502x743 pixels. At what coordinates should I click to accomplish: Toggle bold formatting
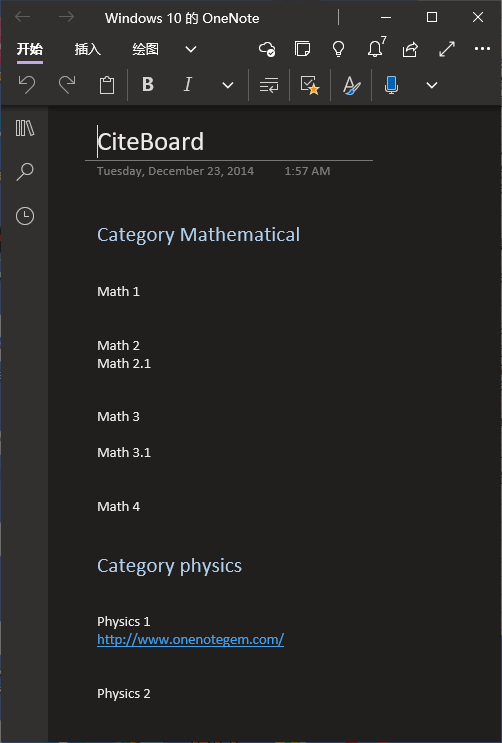(x=148, y=84)
